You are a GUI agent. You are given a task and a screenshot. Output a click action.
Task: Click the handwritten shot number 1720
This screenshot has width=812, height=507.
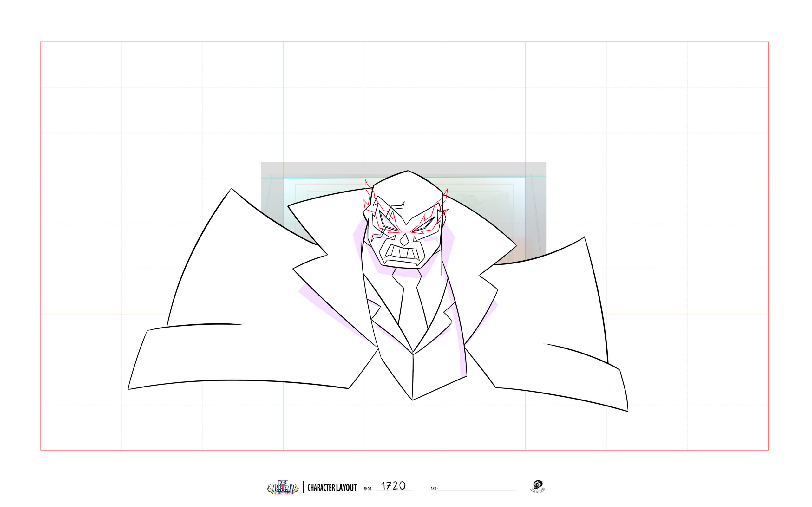393,486
